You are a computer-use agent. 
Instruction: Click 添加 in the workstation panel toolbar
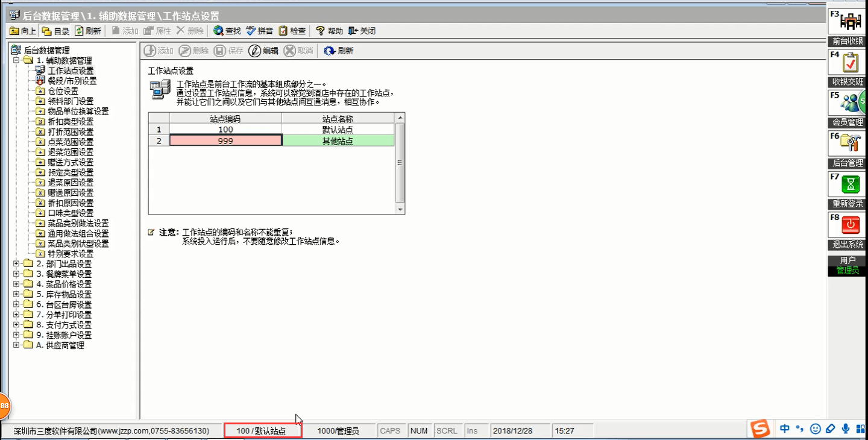[159, 51]
